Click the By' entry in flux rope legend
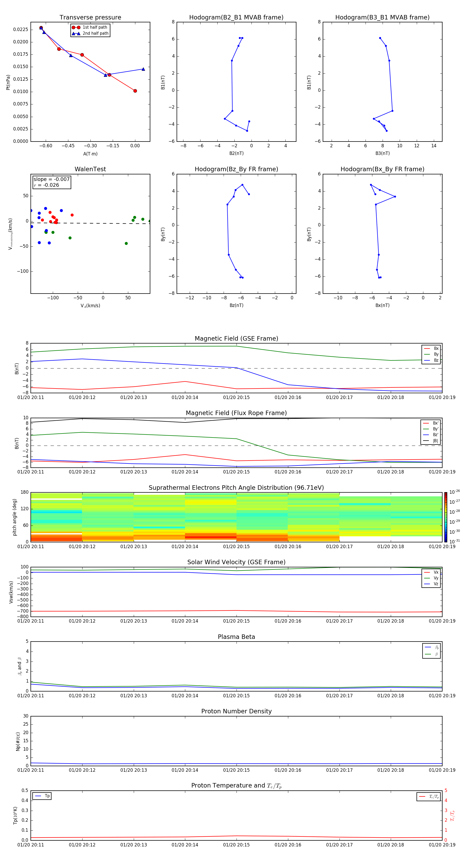 coord(431,429)
